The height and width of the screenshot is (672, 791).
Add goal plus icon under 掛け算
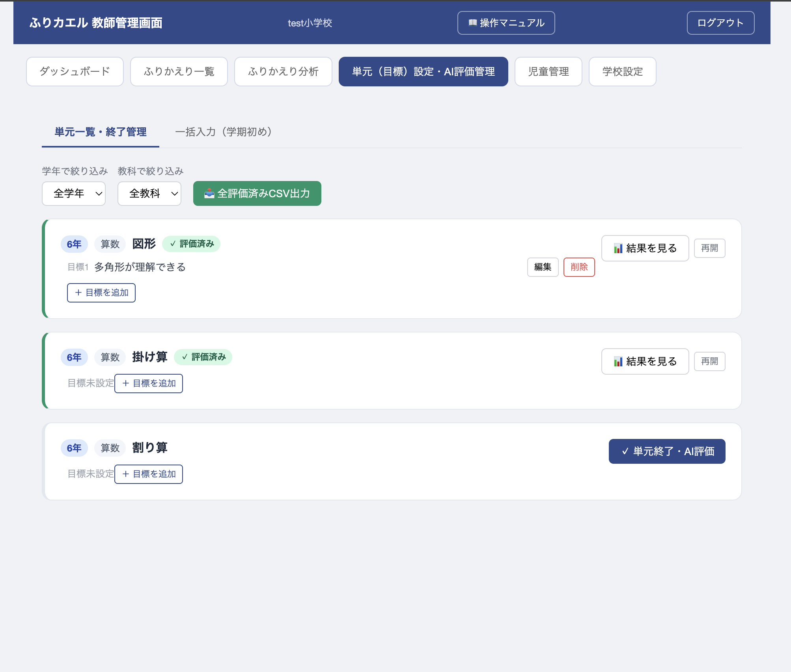pyautogui.click(x=126, y=383)
